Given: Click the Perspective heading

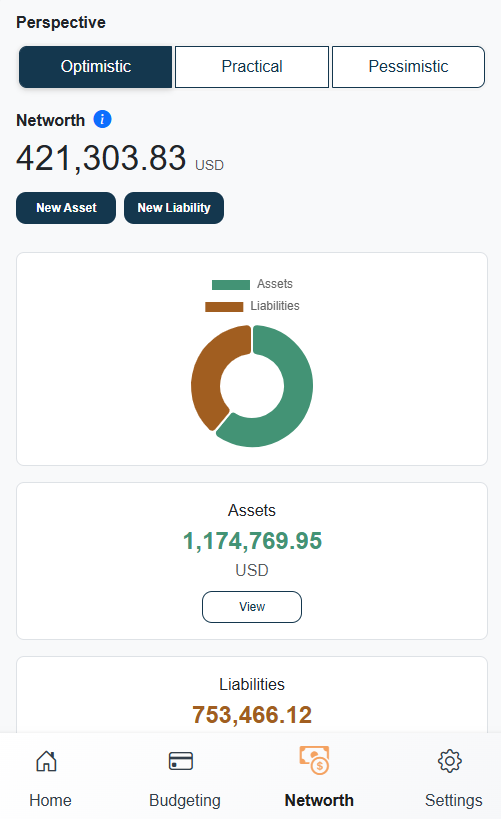Looking at the screenshot, I should [61, 22].
